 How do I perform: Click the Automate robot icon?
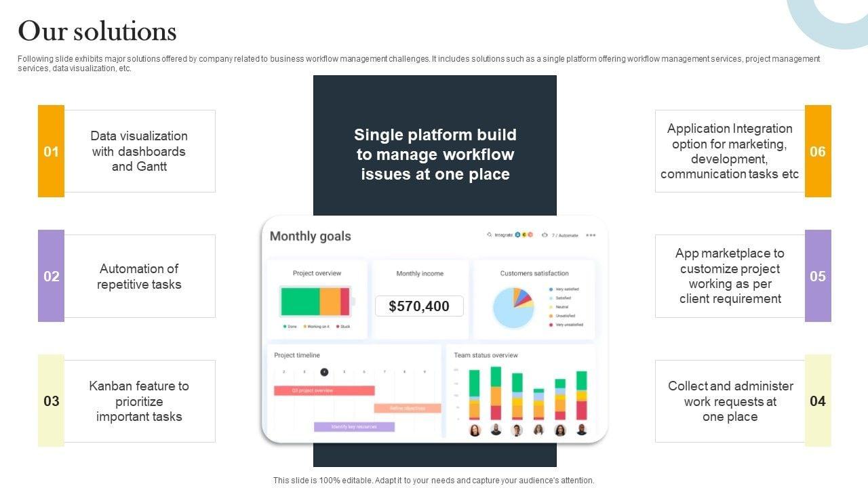[545, 235]
